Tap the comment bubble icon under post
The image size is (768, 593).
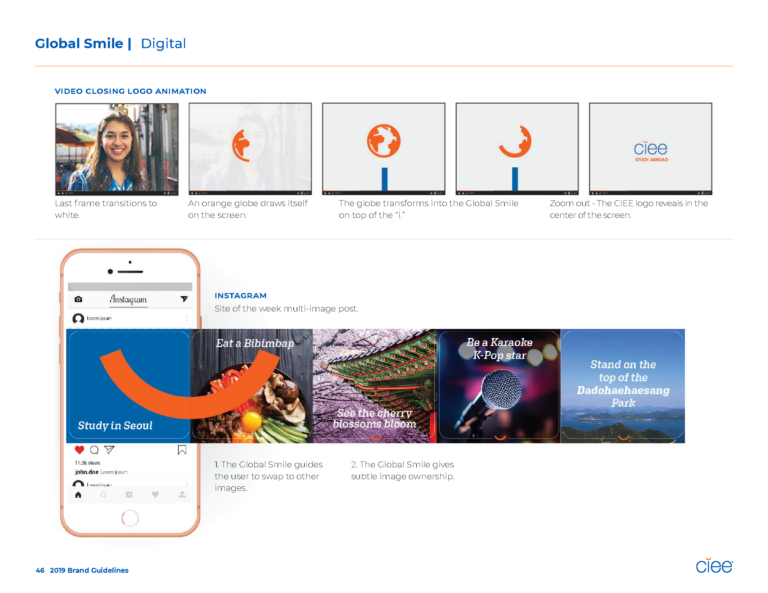pos(94,450)
